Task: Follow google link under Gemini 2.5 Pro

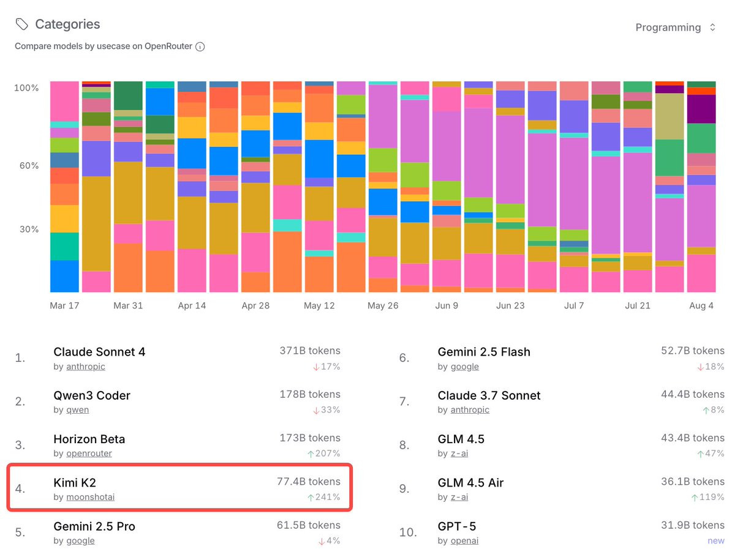Action: coord(80,541)
